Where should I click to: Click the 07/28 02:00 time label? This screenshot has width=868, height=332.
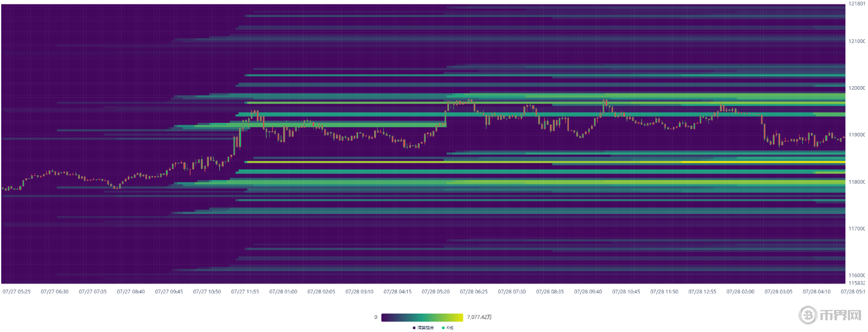[x=740, y=292]
